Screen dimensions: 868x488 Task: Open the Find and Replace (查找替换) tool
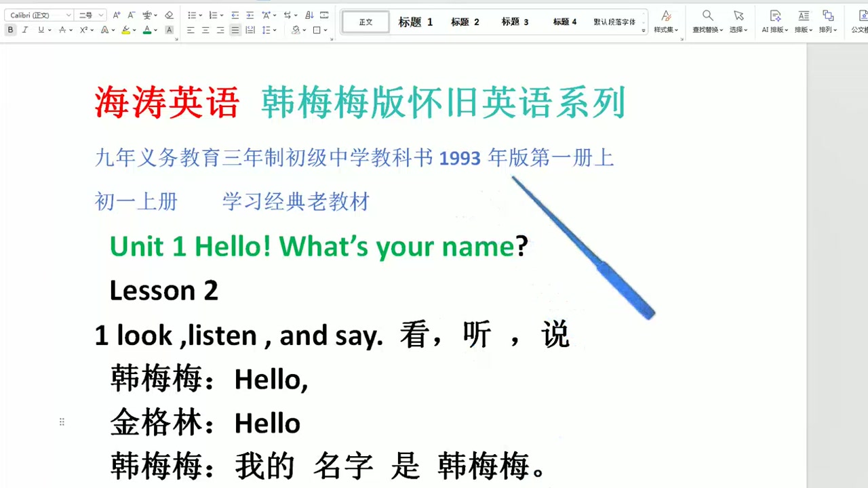click(707, 22)
